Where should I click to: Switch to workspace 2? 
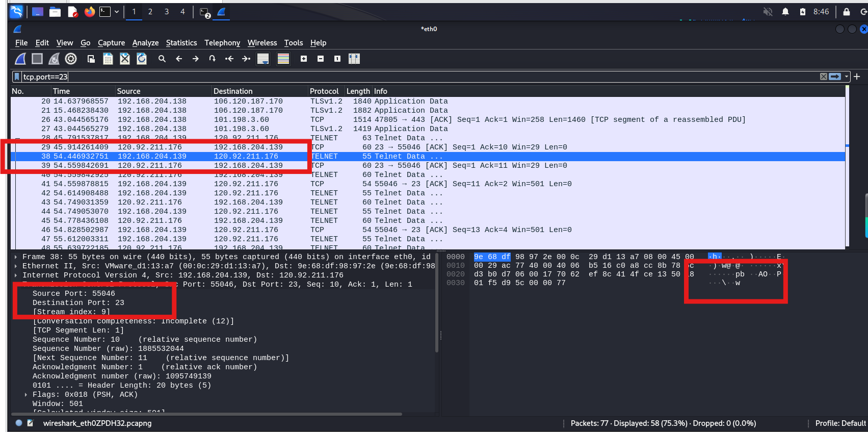(150, 11)
